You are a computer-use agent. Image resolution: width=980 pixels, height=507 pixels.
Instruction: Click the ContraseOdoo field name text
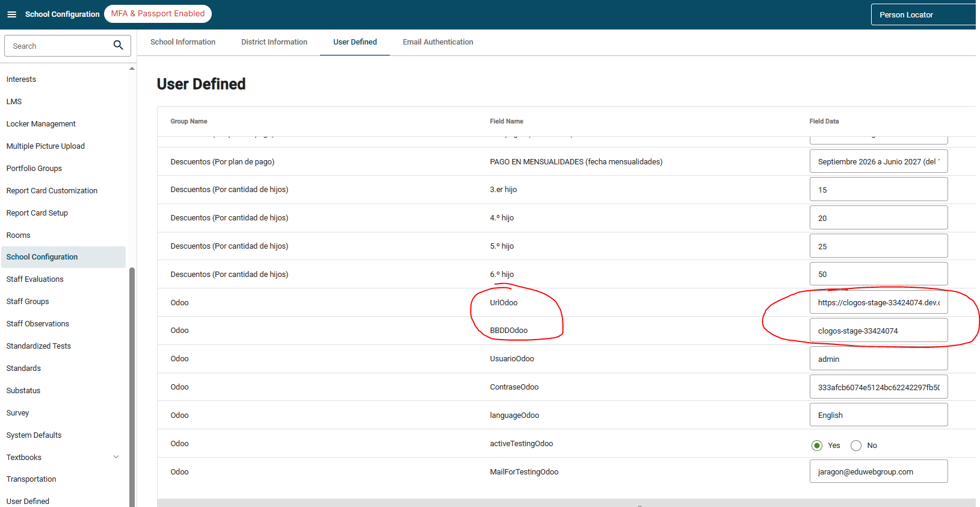[x=514, y=387]
